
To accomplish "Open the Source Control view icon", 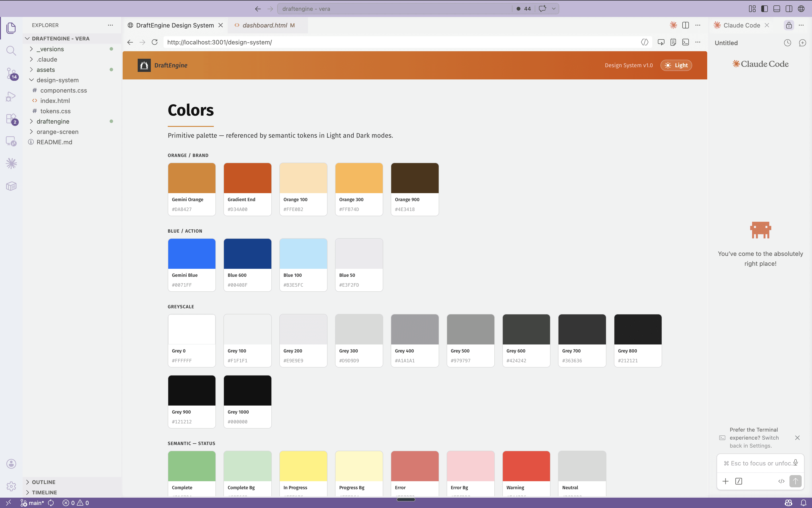I will tap(11, 73).
